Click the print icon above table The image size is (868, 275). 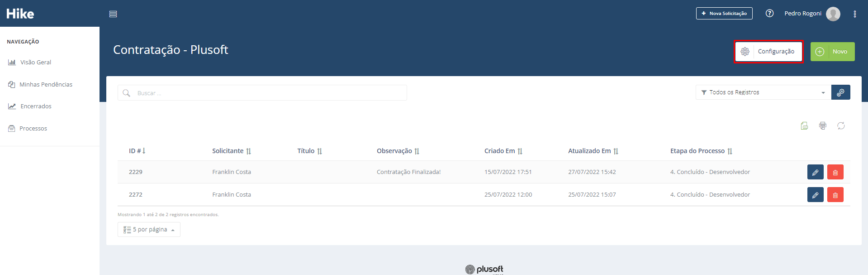coord(823,126)
